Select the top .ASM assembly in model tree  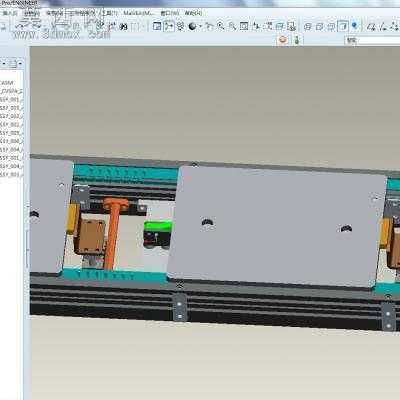click(x=7, y=82)
